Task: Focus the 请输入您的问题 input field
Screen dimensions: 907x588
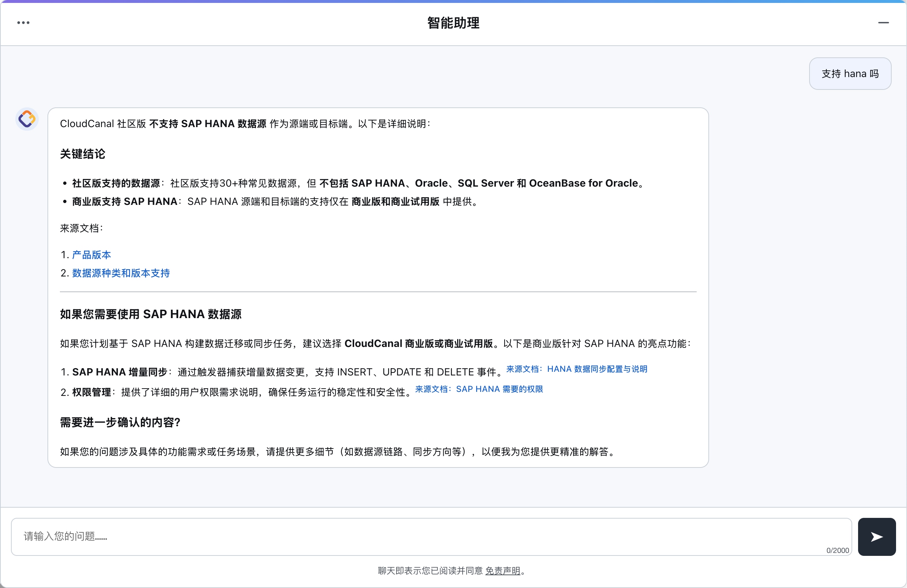Action: 431,537
